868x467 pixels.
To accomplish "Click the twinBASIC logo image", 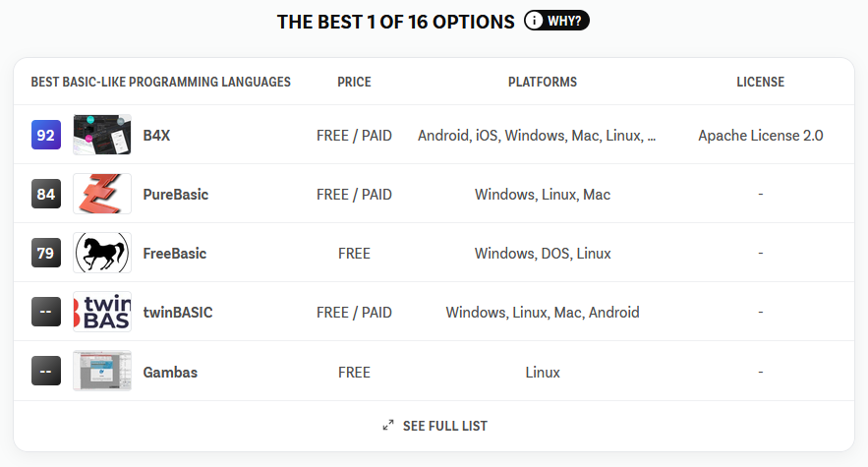I will tap(102, 312).
